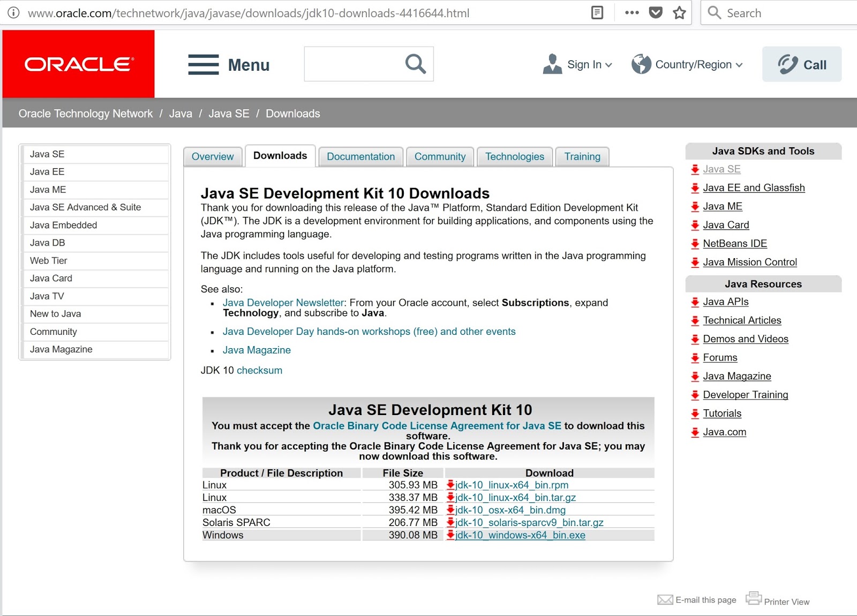Select Java SE in the left sidebar
The width and height of the screenshot is (857, 616).
click(x=95, y=154)
